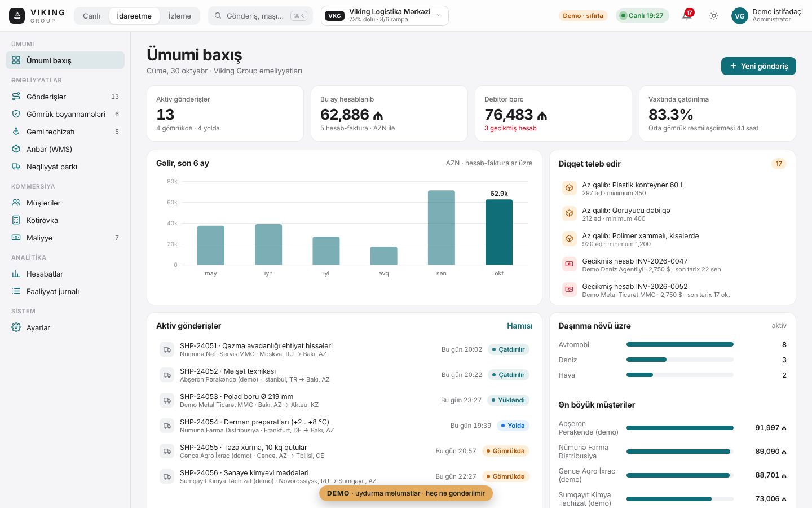Click the VG user avatar
The image size is (812, 508).
click(739, 16)
